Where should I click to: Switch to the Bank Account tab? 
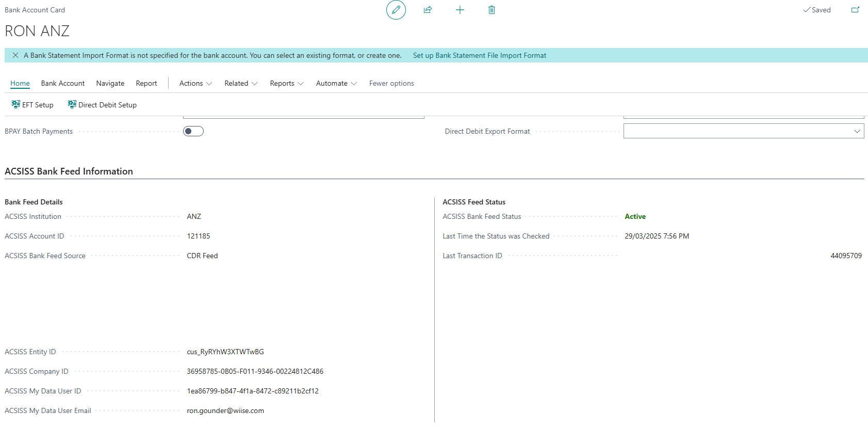click(x=63, y=83)
